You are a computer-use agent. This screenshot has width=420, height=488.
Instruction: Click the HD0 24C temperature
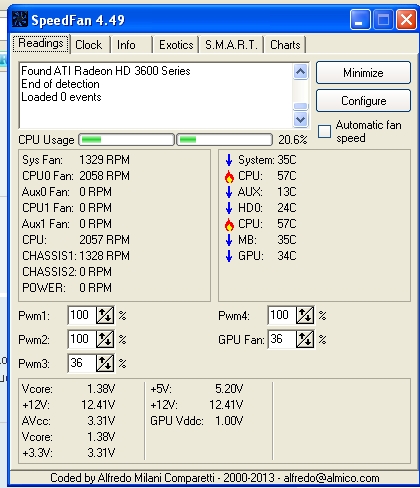click(267, 208)
